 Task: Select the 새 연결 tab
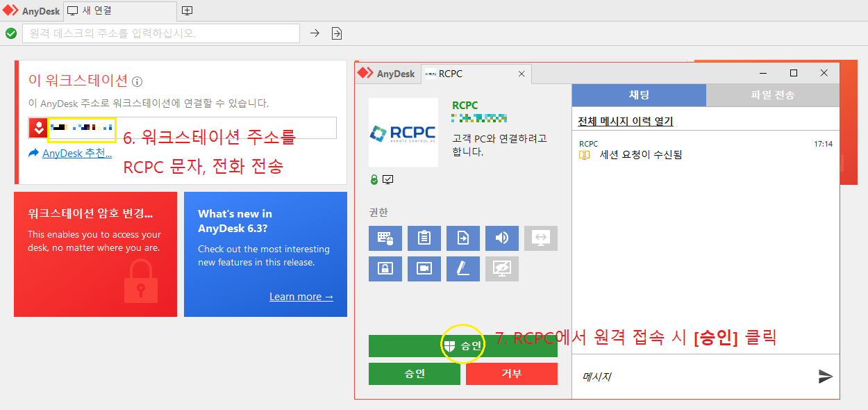pos(119,11)
